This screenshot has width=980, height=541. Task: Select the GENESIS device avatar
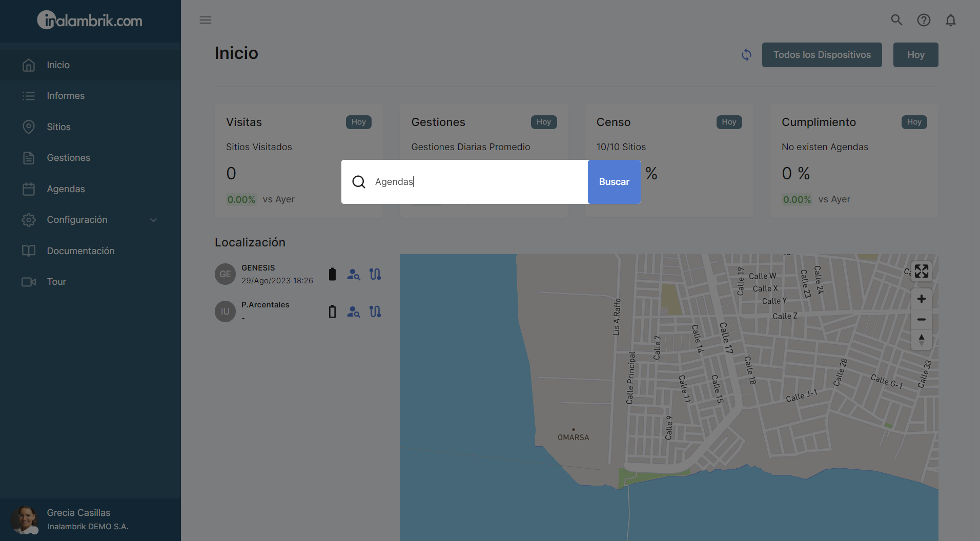(x=225, y=274)
